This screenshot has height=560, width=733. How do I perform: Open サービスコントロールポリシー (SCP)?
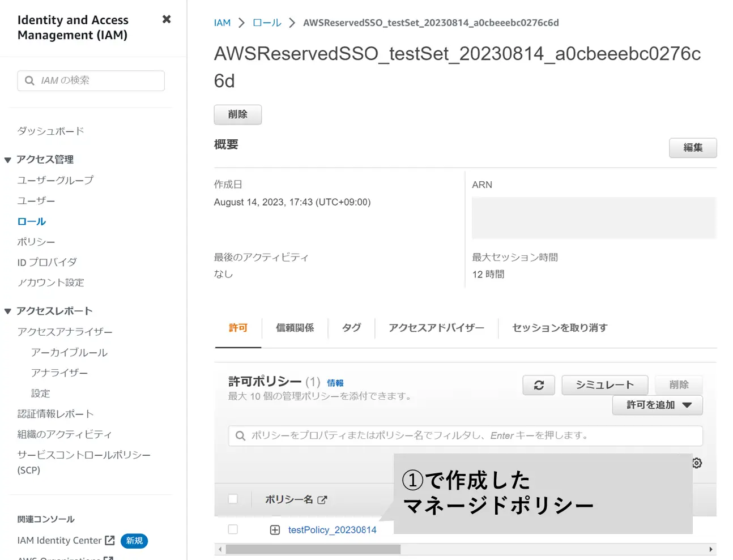[84, 462]
